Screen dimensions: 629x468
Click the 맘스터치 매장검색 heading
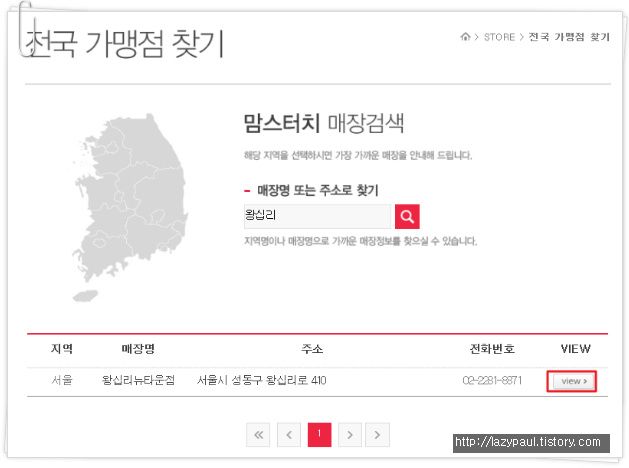tap(324, 123)
